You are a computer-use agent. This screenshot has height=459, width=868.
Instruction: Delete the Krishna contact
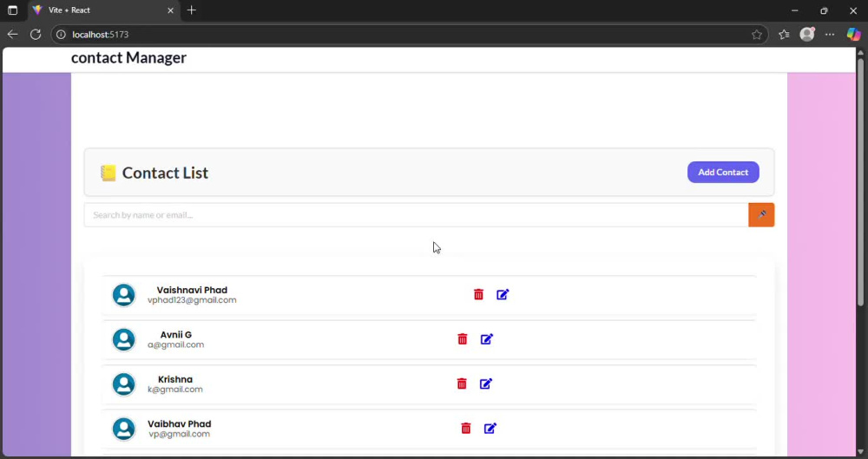point(462,384)
